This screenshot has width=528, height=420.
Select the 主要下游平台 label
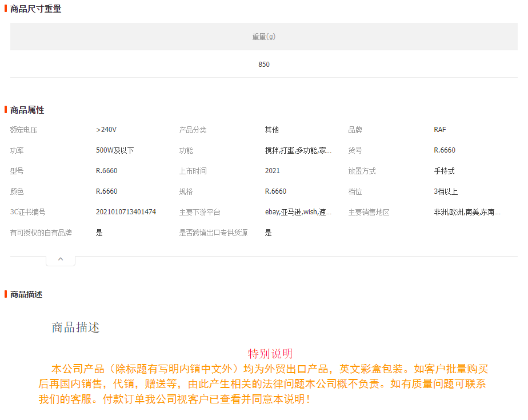click(199, 212)
